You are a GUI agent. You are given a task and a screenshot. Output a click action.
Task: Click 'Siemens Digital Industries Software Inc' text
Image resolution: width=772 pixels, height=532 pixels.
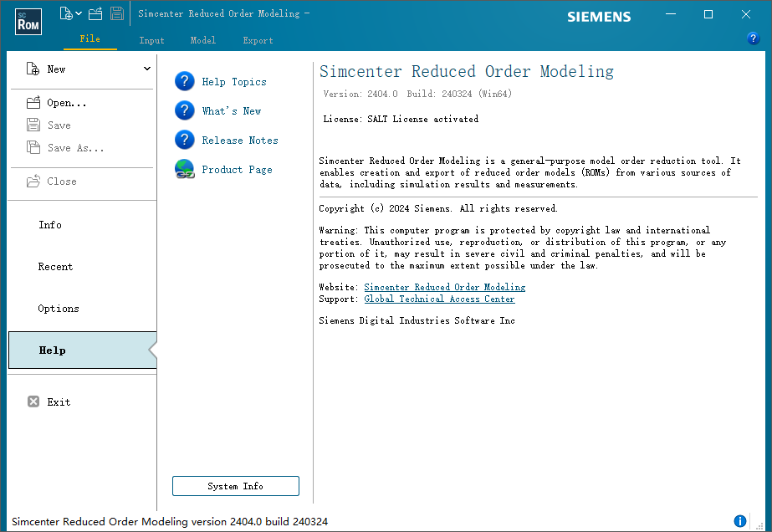pos(417,320)
